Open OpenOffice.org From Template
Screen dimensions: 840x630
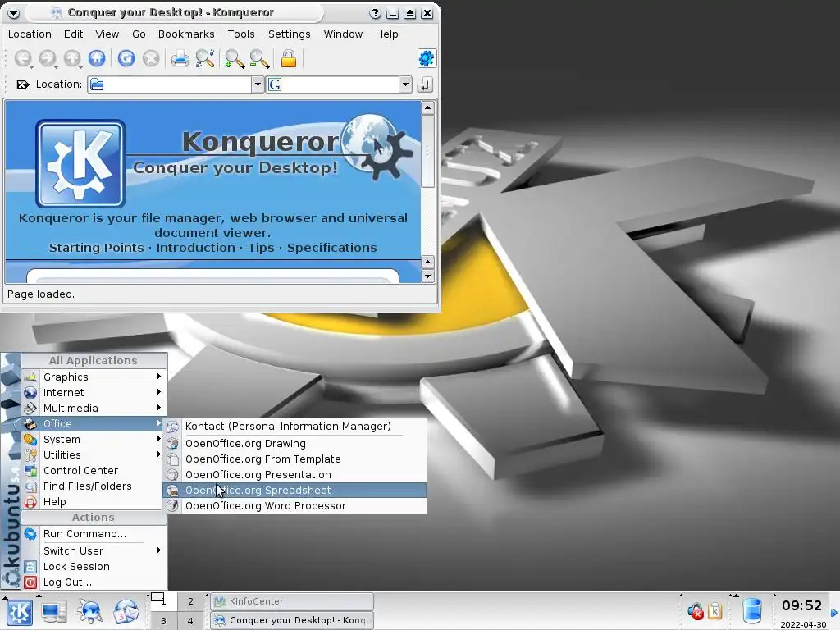[x=294, y=459]
